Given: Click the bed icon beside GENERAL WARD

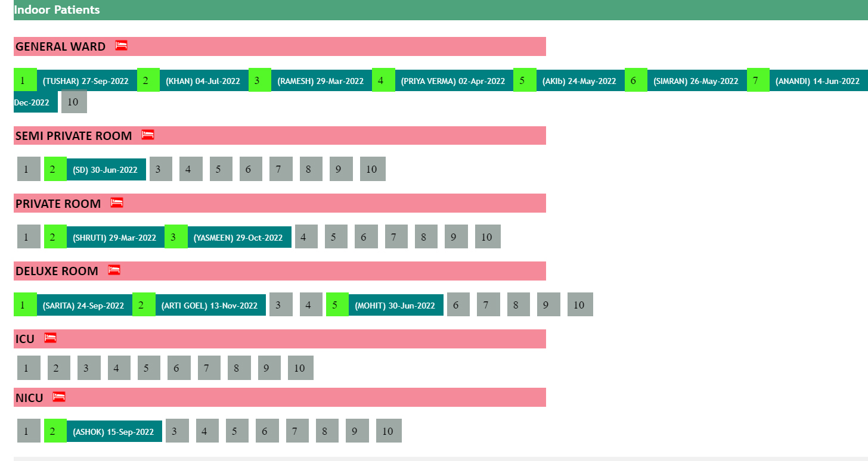Looking at the screenshot, I should pos(121,45).
